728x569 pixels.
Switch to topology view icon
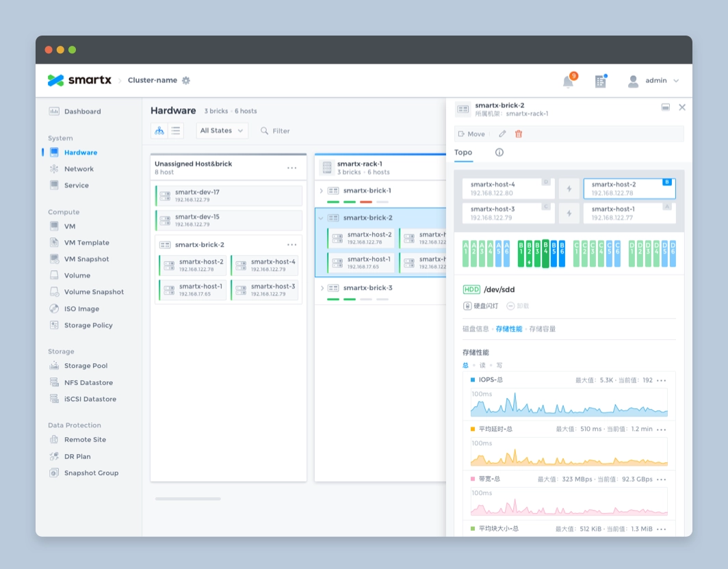click(x=159, y=131)
